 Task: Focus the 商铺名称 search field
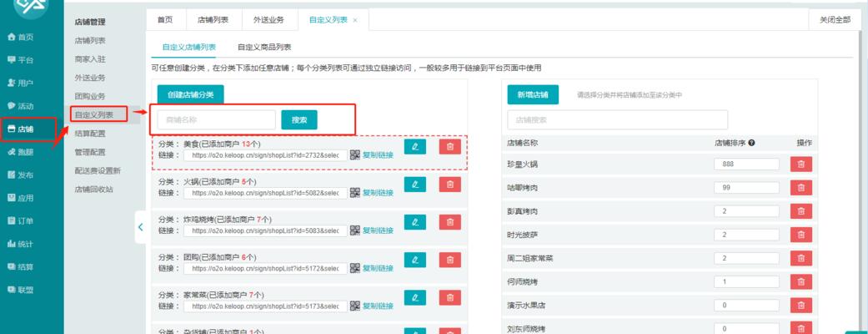click(x=217, y=120)
